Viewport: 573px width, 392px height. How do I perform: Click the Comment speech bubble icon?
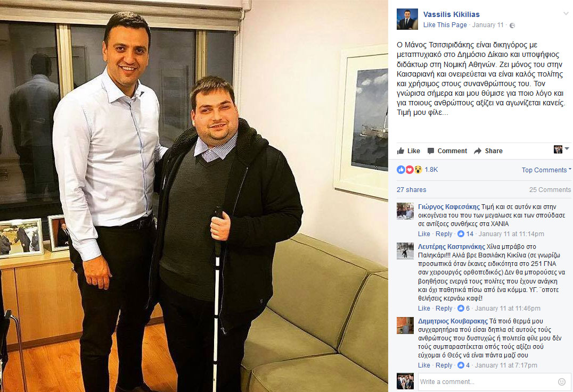[431, 151]
